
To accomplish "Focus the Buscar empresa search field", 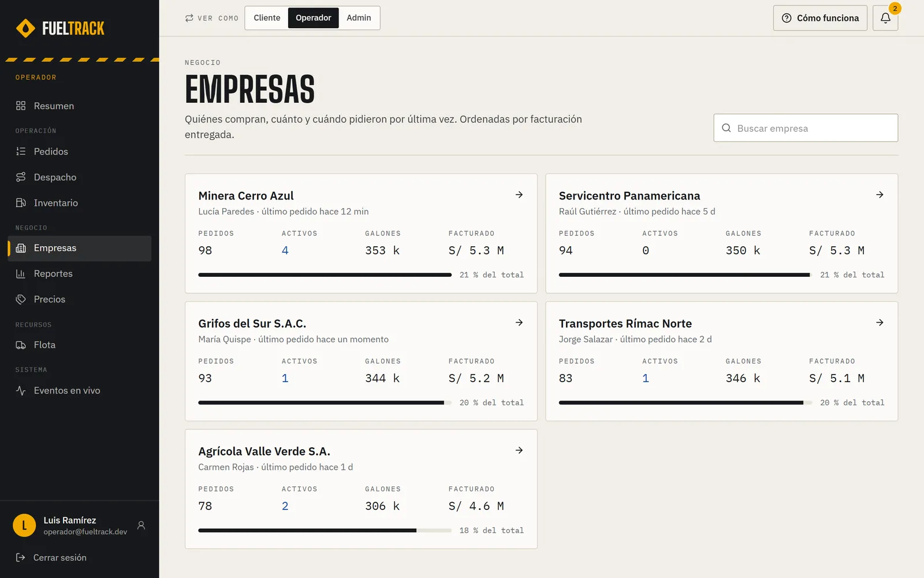I will pos(806,128).
